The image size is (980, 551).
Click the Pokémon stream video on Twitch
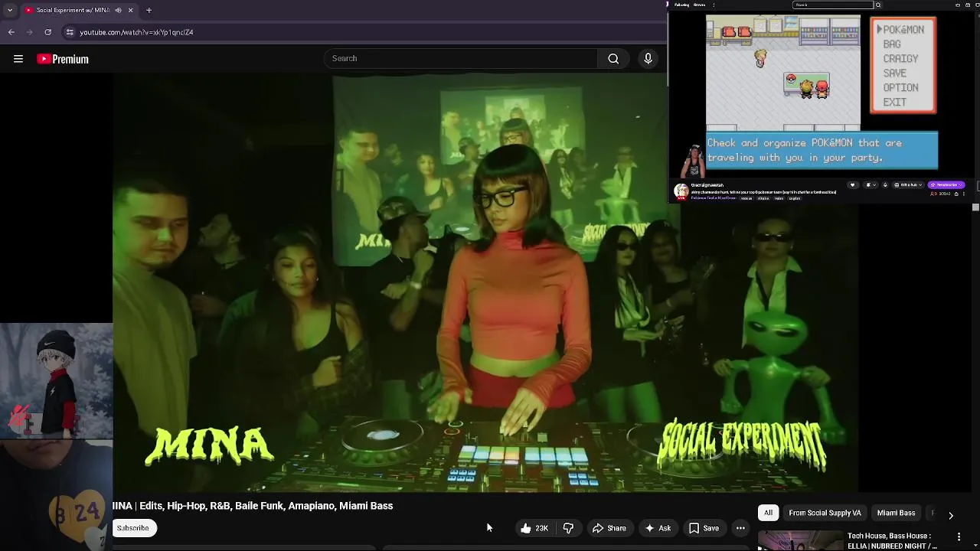click(822, 93)
